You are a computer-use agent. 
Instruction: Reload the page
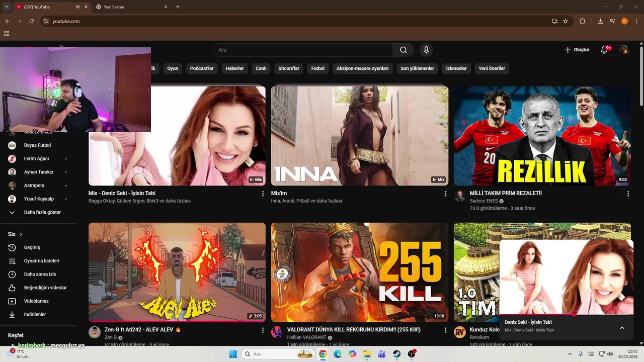[x=31, y=21]
